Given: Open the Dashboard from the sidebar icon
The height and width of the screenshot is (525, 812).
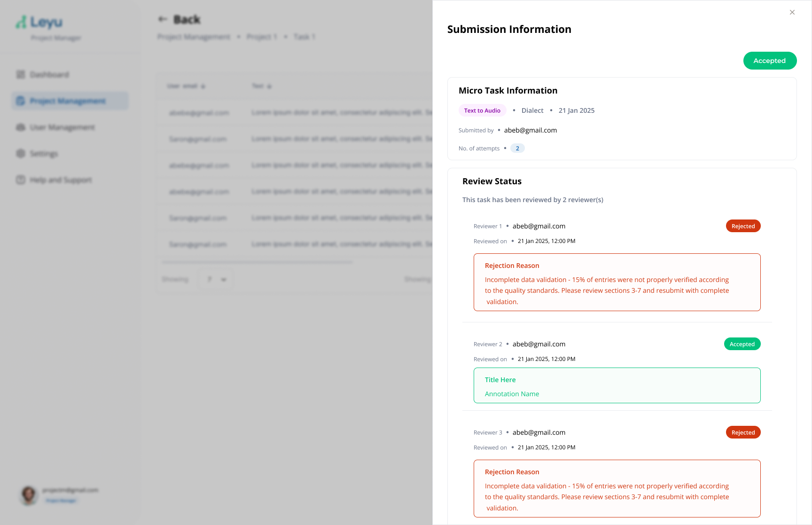Looking at the screenshot, I should coord(20,74).
